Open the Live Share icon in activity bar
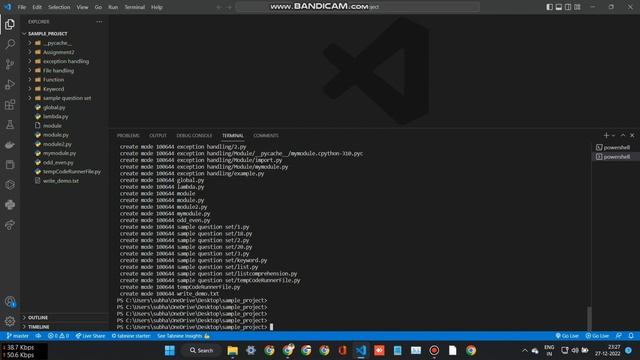 pos(10,224)
